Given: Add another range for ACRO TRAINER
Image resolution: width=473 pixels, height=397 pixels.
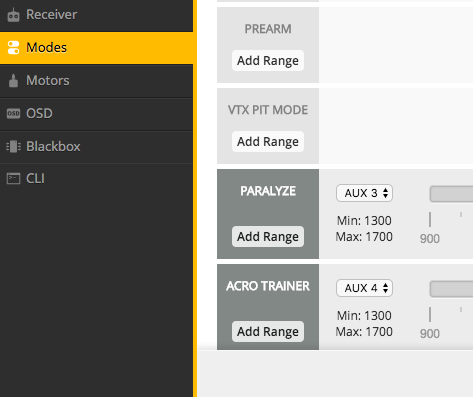Looking at the screenshot, I should [268, 332].
